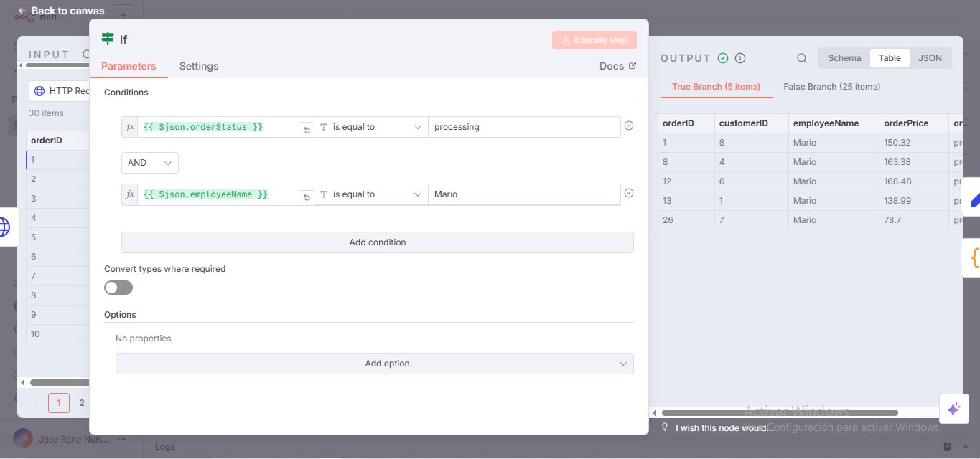Go to input page 2
The image size is (980, 459).
pyautogui.click(x=82, y=403)
